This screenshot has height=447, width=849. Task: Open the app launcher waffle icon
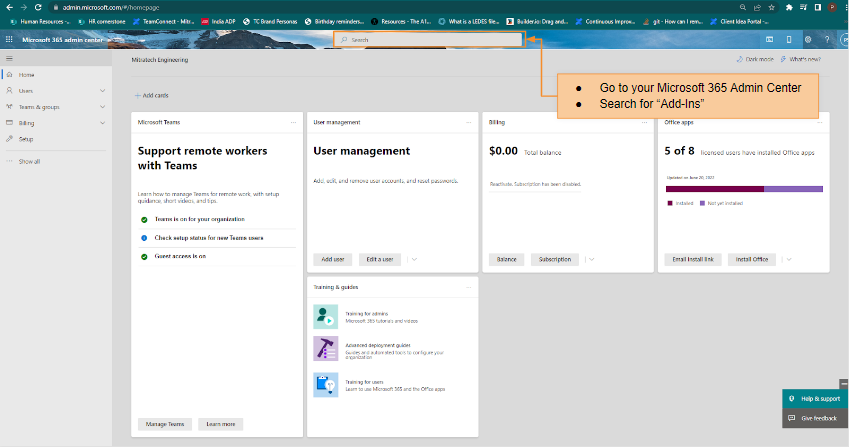pos(9,40)
